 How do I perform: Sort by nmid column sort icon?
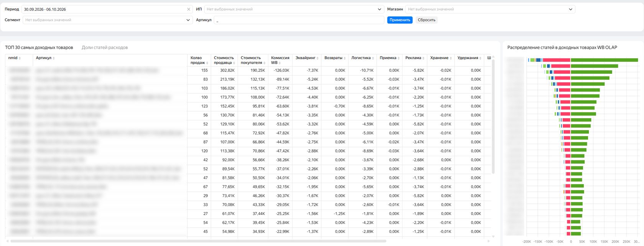coord(20,58)
